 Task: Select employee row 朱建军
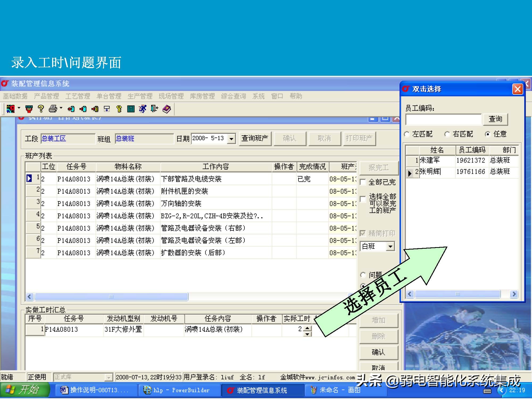462,160
